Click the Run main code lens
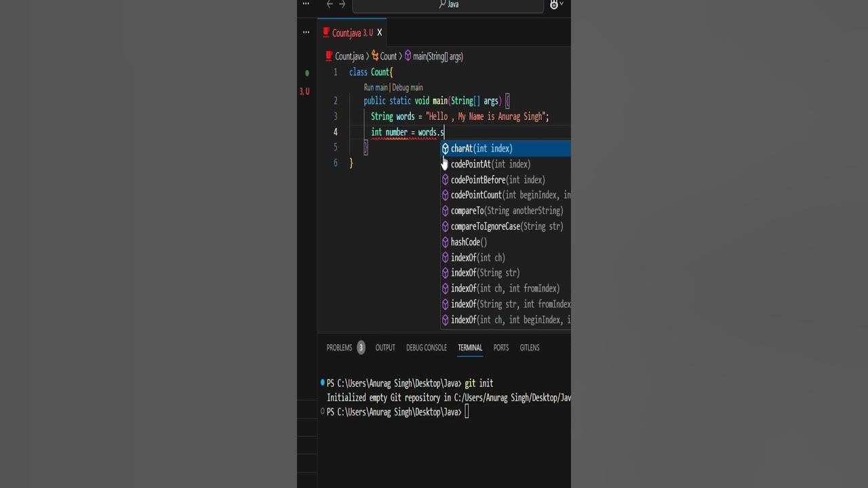The width and height of the screenshot is (868, 488). tap(376, 87)
